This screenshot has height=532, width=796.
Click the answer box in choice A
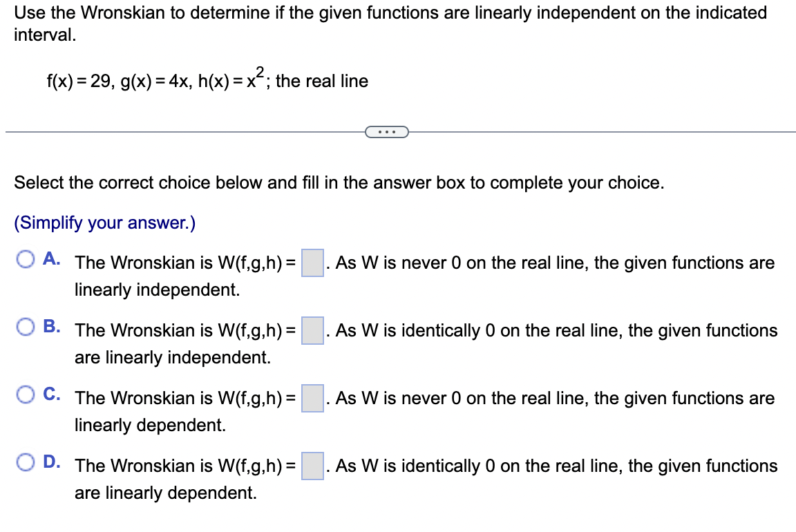312,263
